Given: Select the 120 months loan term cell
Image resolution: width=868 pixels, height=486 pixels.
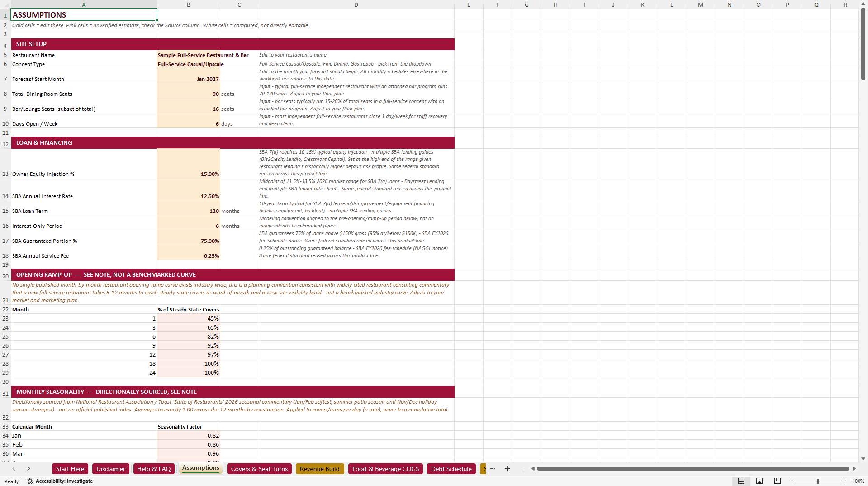Looking at the screenshot, I should [189, 208].
